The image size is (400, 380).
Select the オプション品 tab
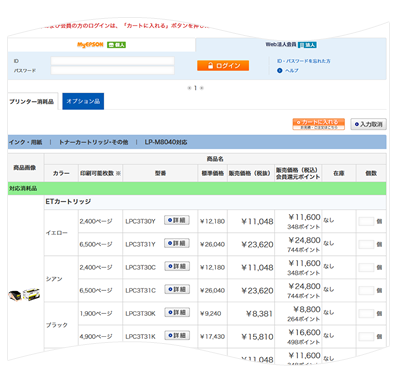(x=83, y=101)
